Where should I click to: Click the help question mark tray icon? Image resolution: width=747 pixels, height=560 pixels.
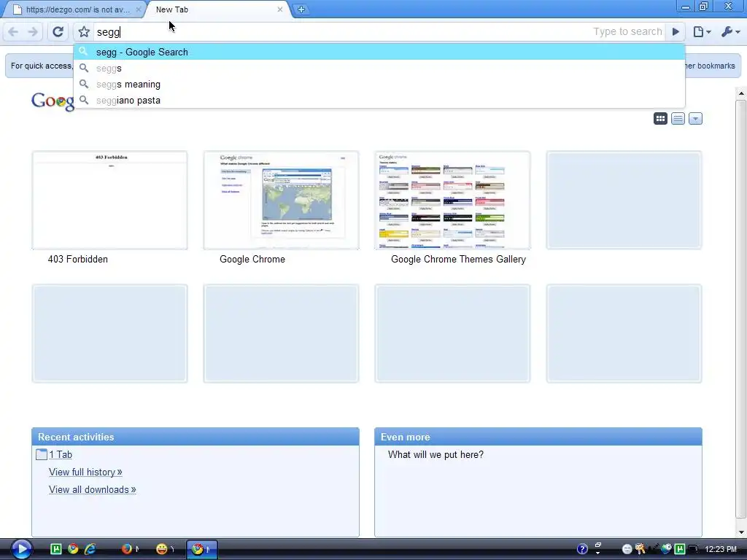click(582, 549)
